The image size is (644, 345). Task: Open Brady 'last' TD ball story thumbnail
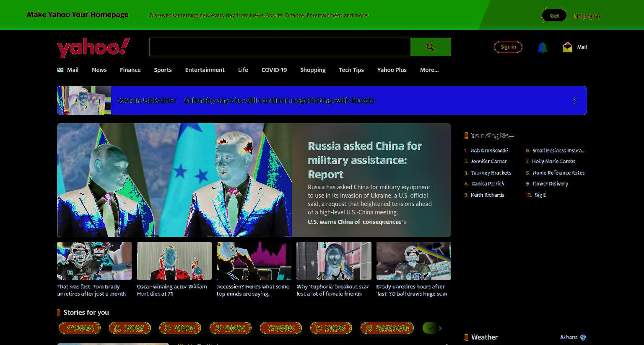(414, 261)
